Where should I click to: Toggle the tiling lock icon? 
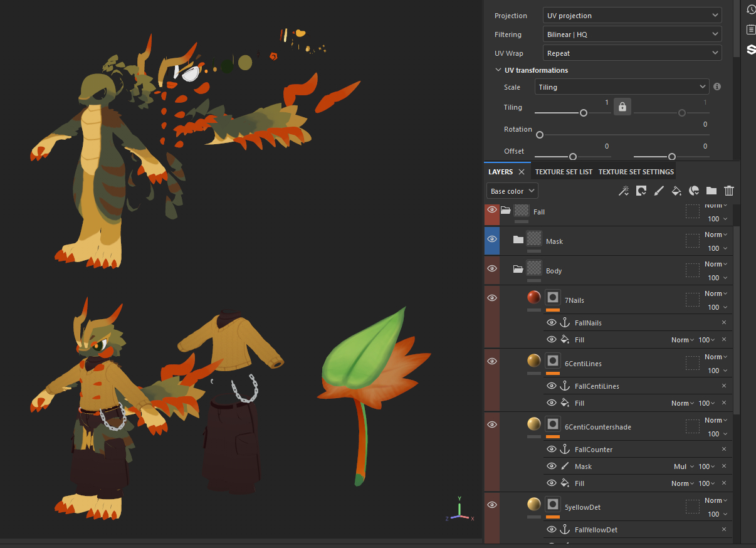tap(622, 107)
